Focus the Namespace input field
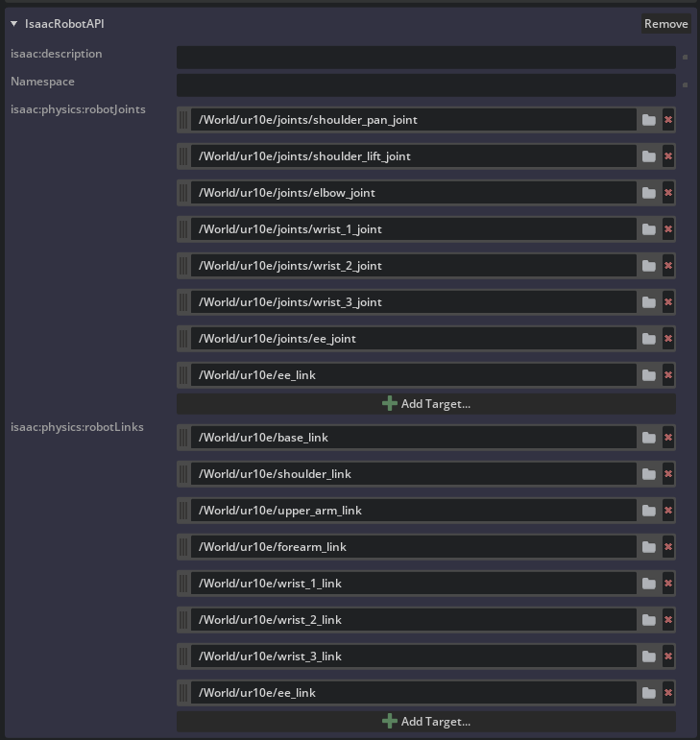This screenshot has height=740, width=700. tap(425, 84)
